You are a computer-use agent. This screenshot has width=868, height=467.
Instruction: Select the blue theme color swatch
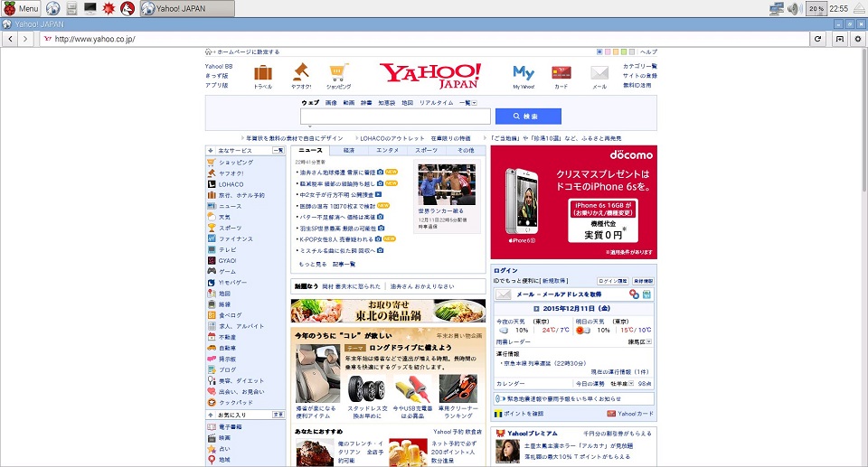[599, 52]
